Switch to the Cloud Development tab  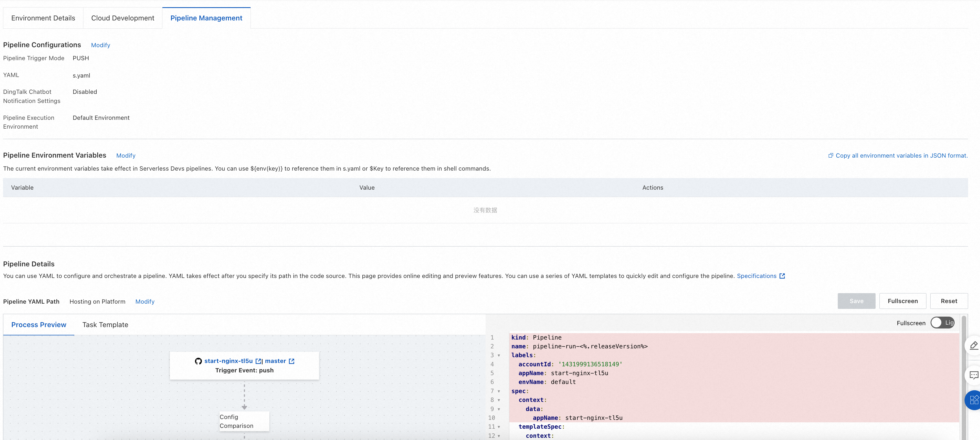click(123, 18)
